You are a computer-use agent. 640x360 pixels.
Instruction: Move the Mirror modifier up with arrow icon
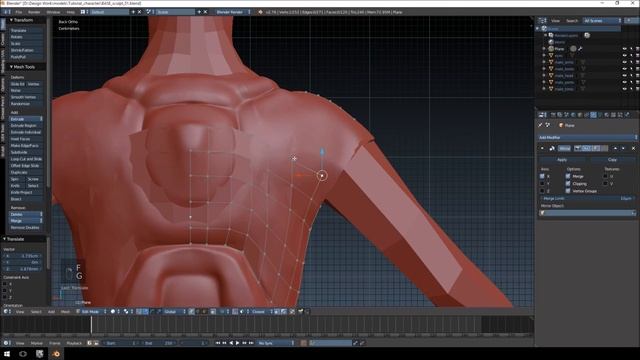pos(616,148)
